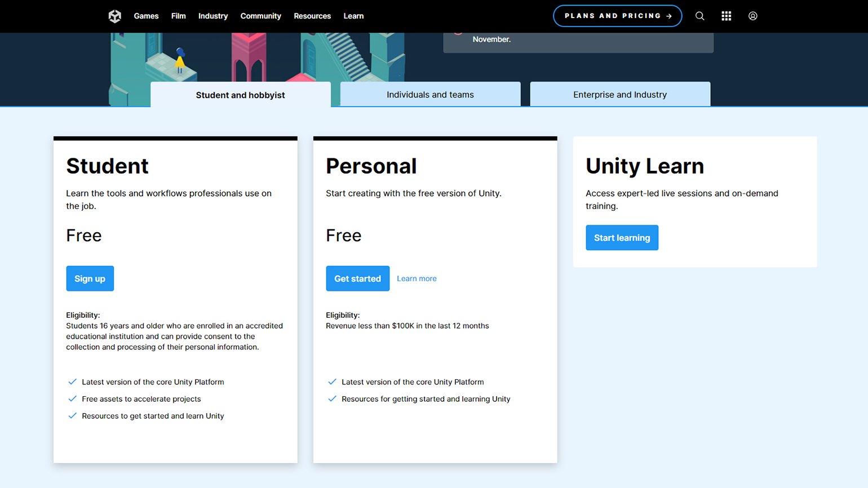Screen dimensions: 868x488
Task: Expand the Industry navigation menu
Action: [x=213, y=16]
